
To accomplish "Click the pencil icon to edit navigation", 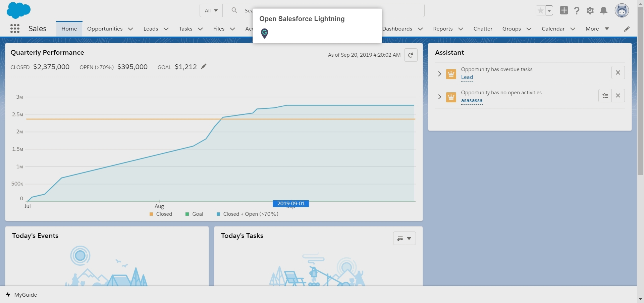I will click(627, 29).
